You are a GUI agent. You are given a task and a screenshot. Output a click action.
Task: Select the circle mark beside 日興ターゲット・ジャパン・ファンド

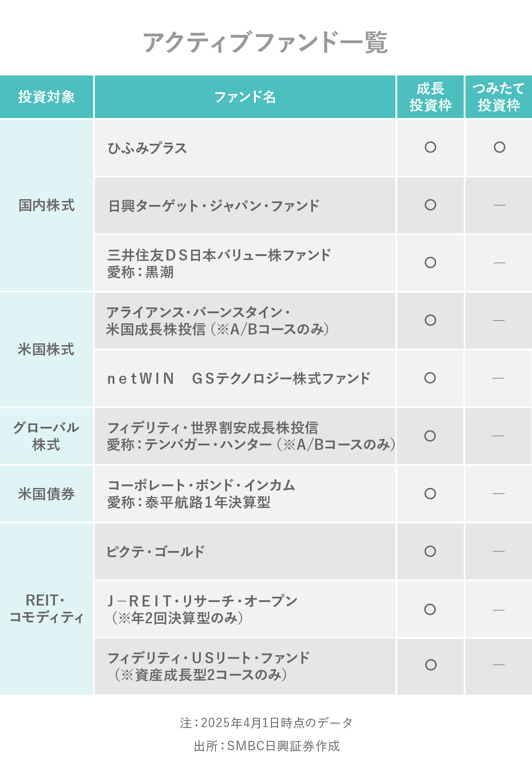tap(430, 205)
